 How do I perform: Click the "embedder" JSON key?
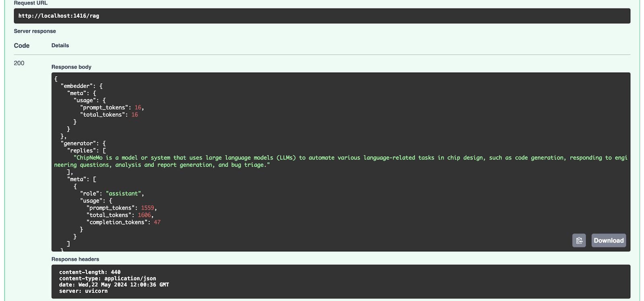pos(77,86)
